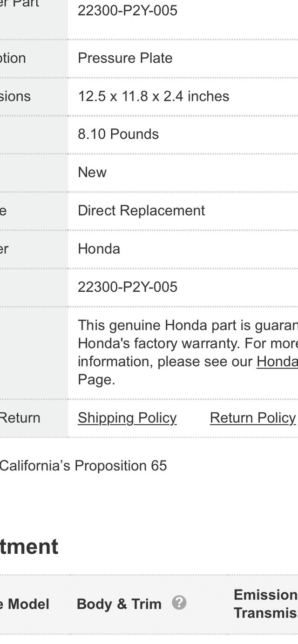Click the 12.5 x 11.8 x 2.4 inches value
The height and width of the screenshot is (644, 298).
[154, 96]
